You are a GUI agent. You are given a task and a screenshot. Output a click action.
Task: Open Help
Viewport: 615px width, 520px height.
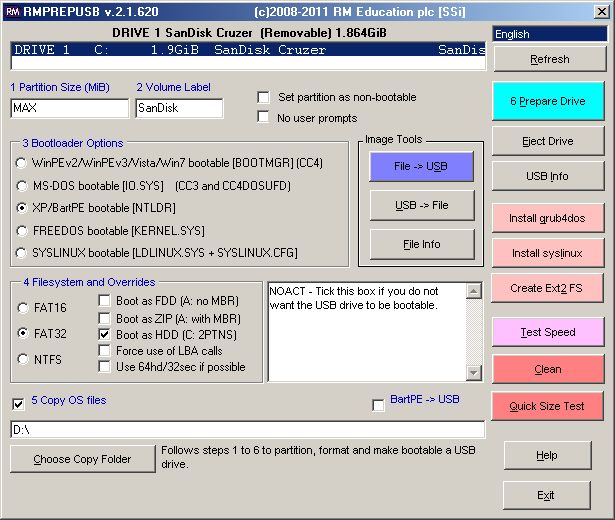click(547, 455)
